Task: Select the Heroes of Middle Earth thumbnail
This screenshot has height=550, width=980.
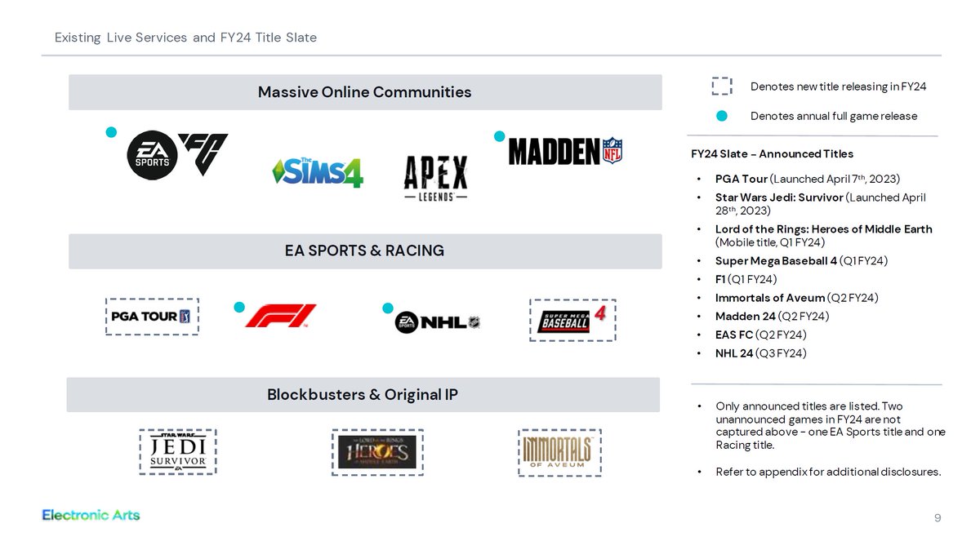Action: (377, 452)
